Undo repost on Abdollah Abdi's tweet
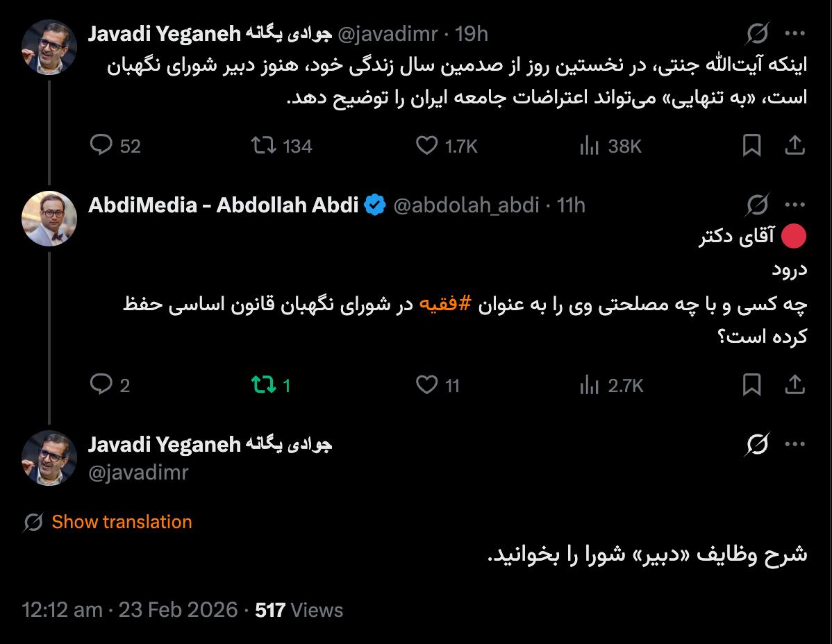This screenshot has height=644, width=832. (264, 384)
